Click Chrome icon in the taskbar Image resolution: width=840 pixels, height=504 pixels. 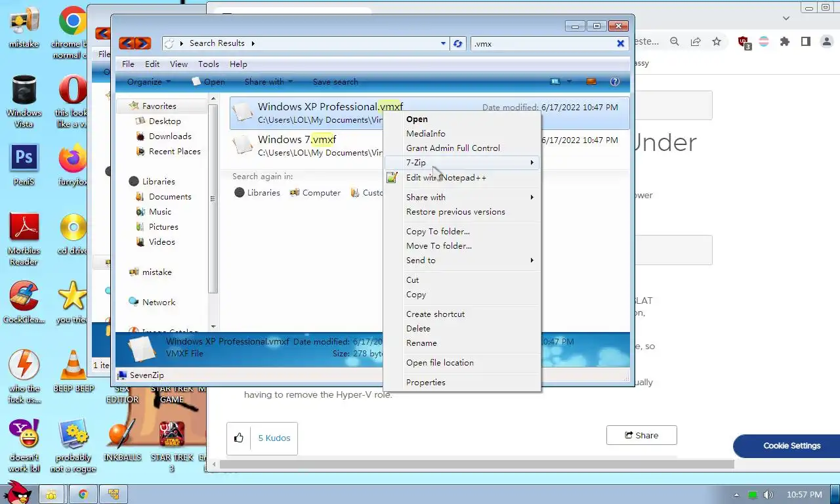point(83,494)
